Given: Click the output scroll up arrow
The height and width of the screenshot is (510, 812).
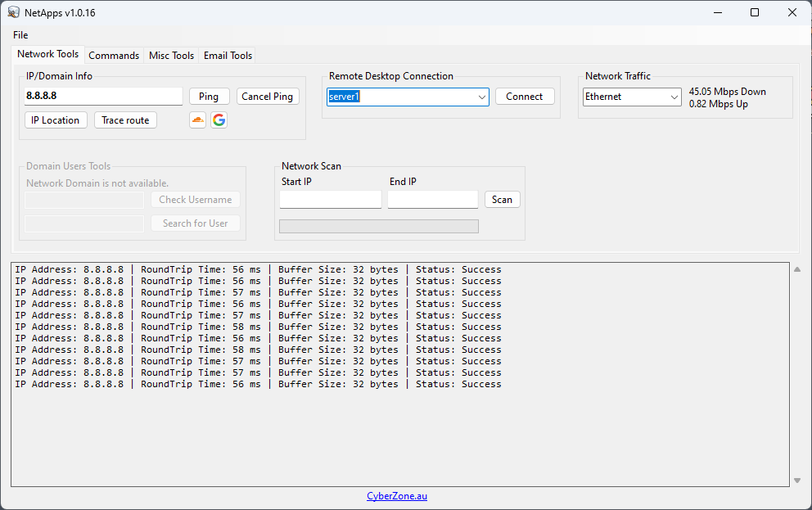Looking at the screenshot, I should tap(797, 269).
